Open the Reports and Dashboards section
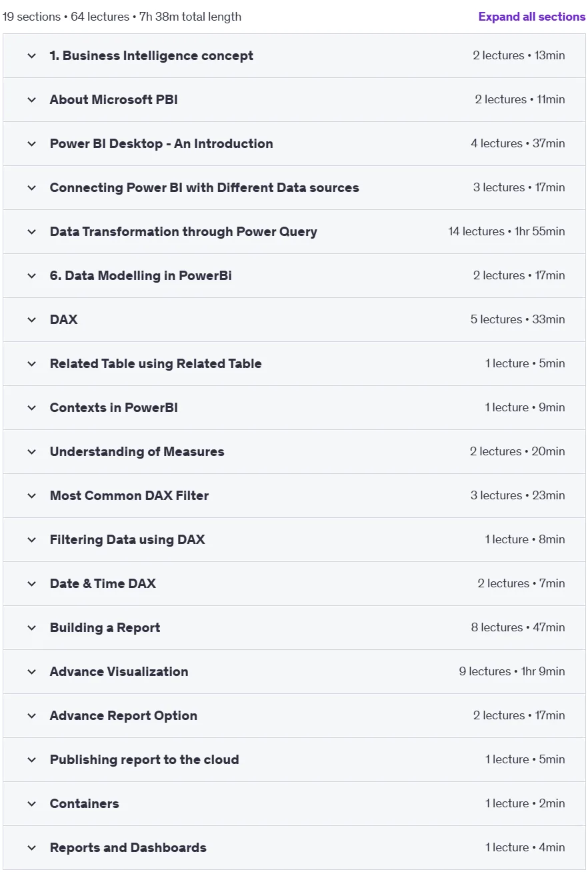This screenshot has width=588, height=872. click(x=294, y=848)
